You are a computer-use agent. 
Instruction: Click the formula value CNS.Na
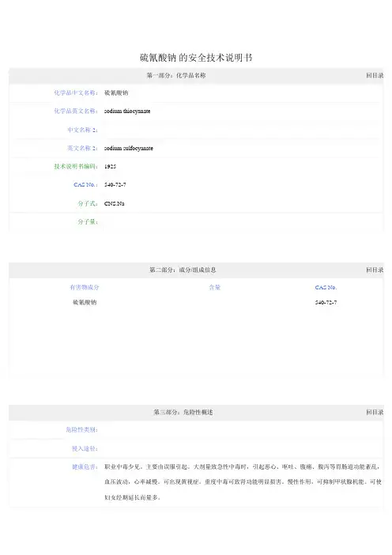(x=115, y=203)
